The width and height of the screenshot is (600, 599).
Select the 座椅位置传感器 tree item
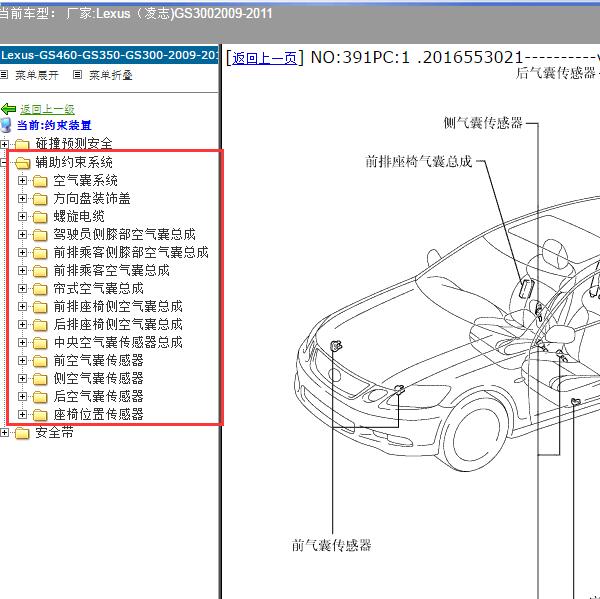tap(98, 414)
